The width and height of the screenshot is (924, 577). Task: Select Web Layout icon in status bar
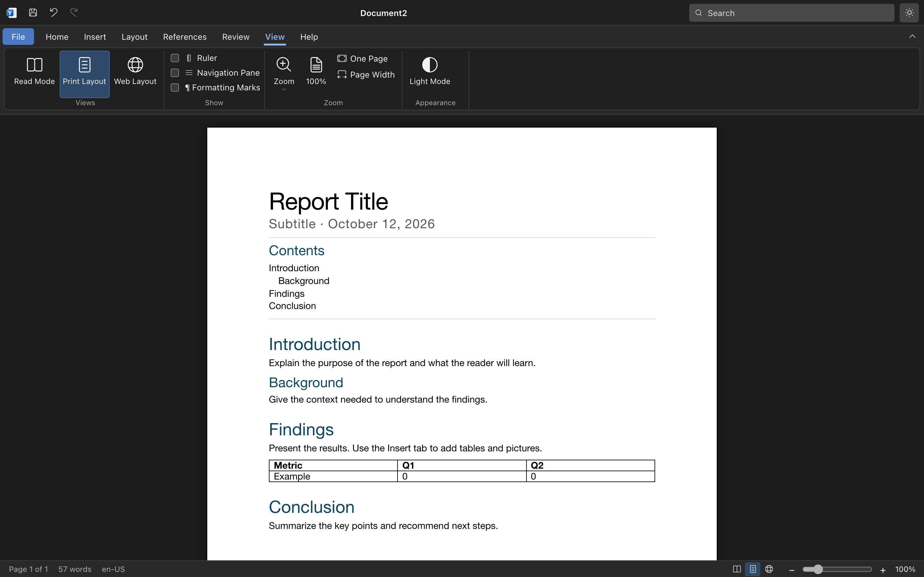(x=769, y=569)
